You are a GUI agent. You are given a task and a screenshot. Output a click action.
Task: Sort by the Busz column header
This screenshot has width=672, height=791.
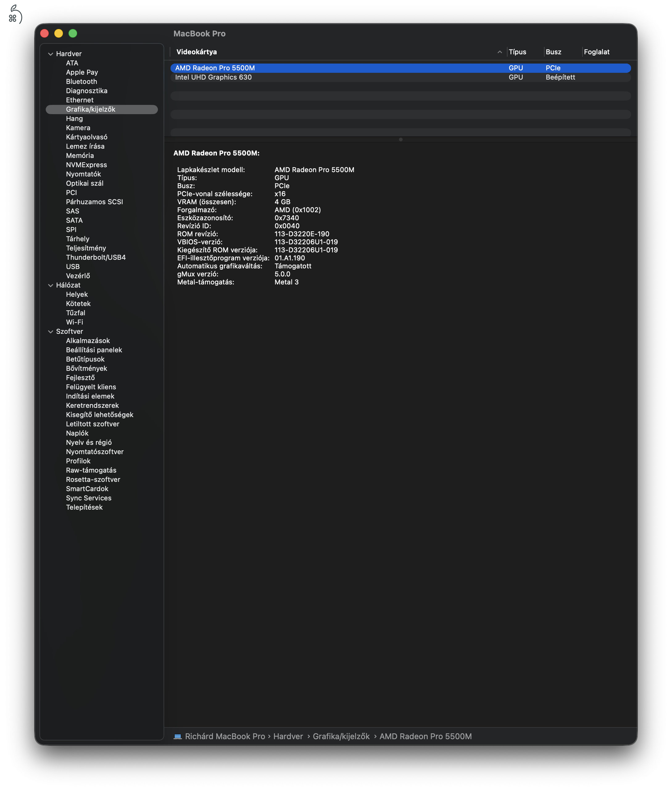[553, 52]
